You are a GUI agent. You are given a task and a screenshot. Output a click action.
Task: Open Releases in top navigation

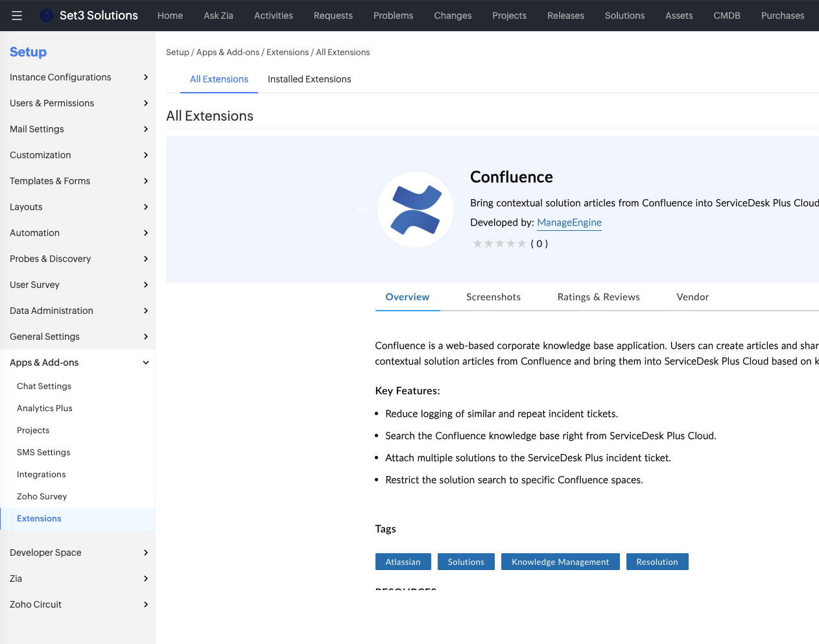pyautogui.click(x=565, y=16)
